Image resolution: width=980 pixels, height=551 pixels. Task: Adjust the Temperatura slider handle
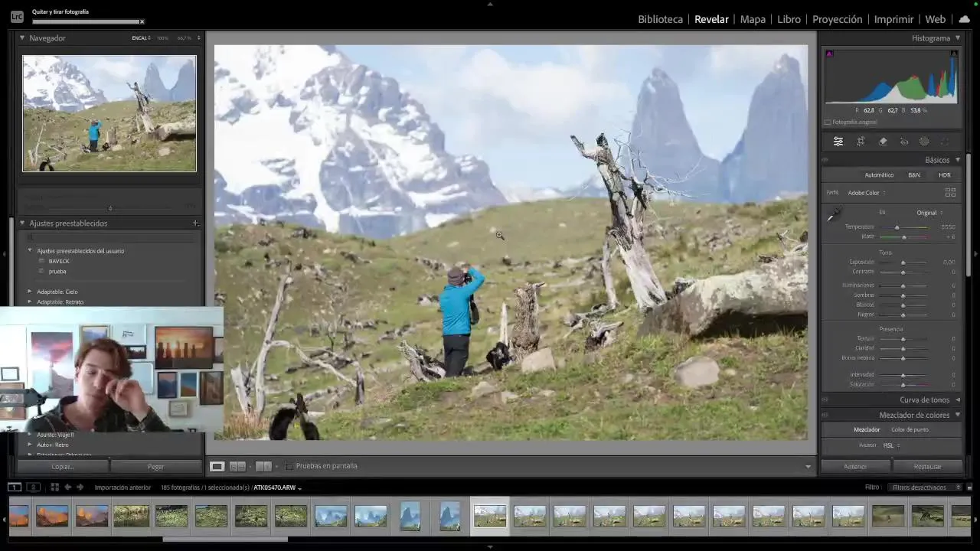pos(897,227)
